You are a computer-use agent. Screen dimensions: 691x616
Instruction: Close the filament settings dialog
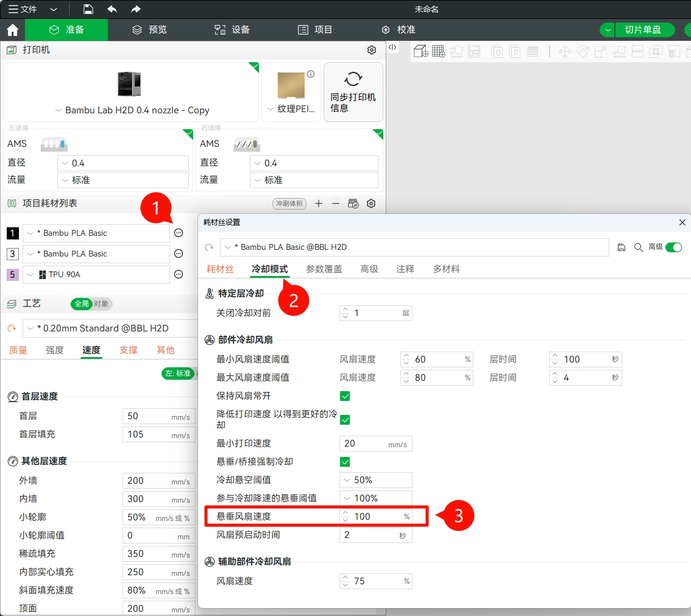(682, 222)
